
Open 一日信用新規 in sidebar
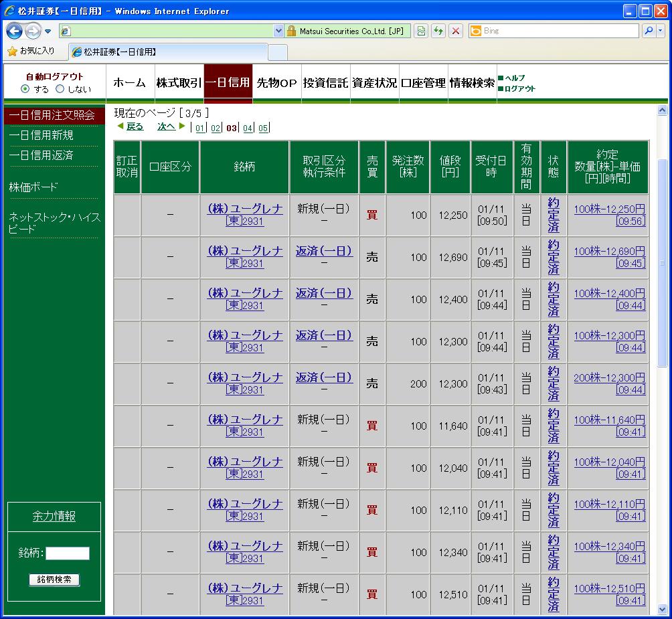tap(41, 135)
